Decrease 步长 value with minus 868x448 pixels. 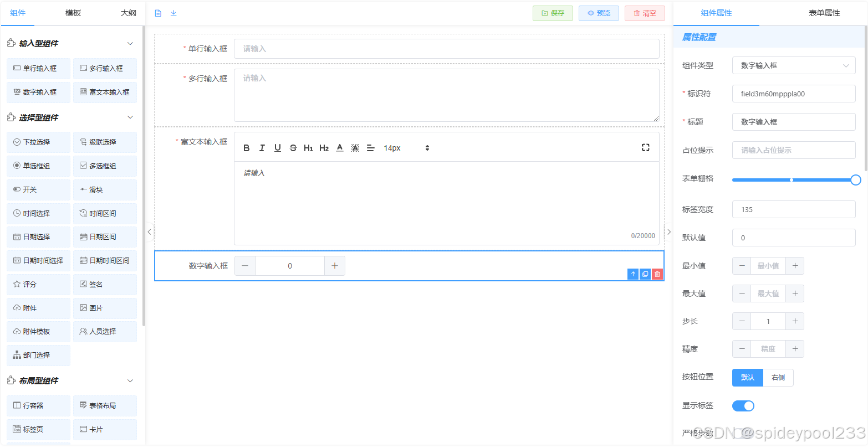pyautogui.click(x=742, y=321)
